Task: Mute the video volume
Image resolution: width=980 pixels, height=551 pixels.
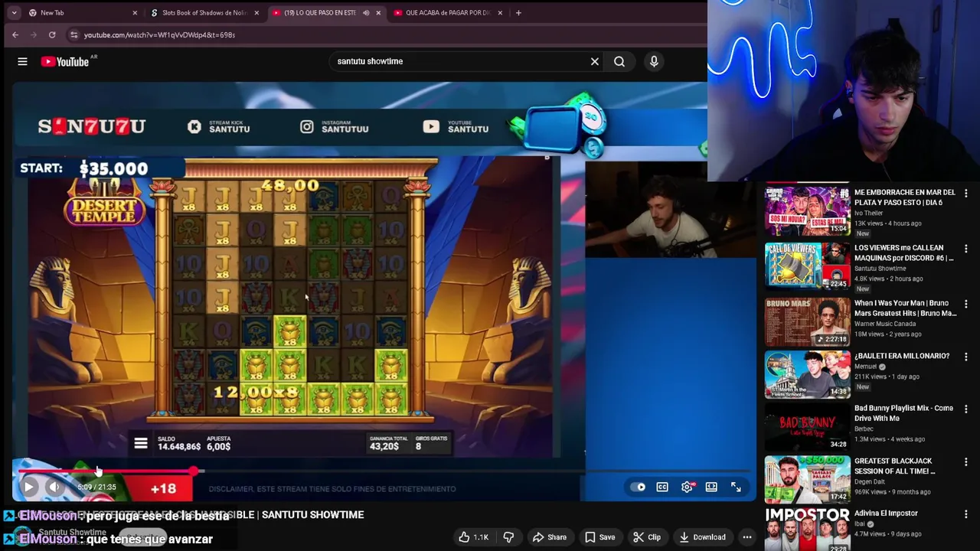Action: (x=54, y=487)
